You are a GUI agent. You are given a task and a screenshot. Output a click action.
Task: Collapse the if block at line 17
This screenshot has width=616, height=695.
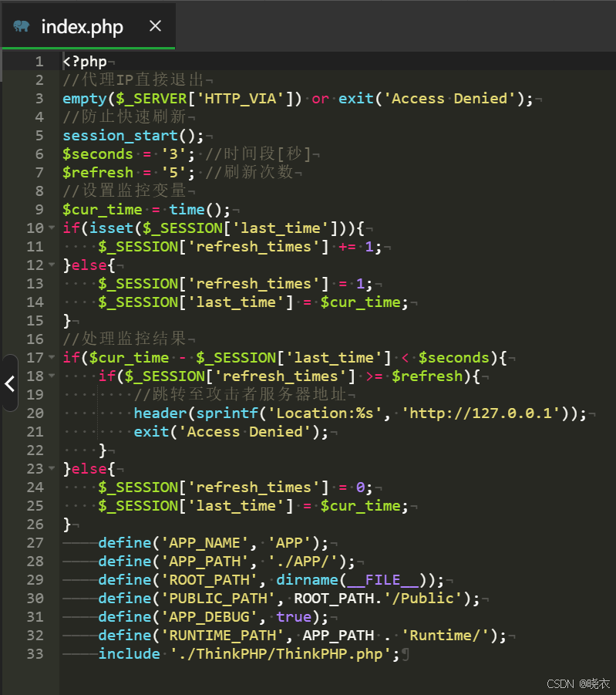pyautogui.click(x=52, y=357)
